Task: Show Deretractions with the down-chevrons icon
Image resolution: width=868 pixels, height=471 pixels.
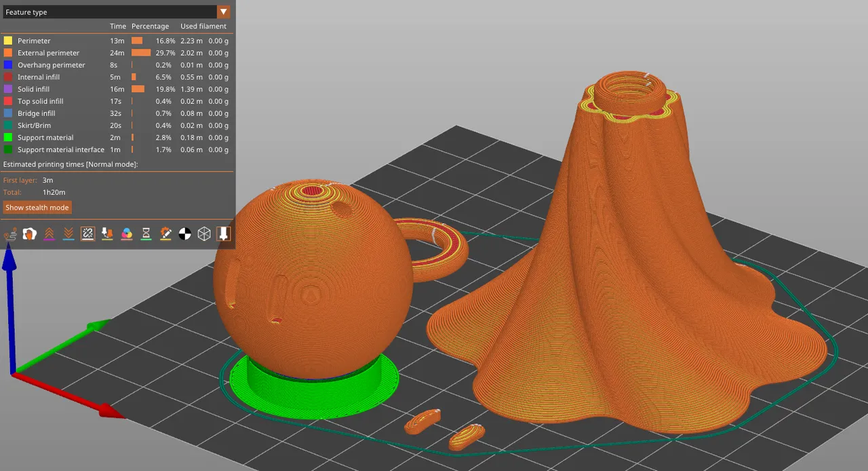Action: 68,234
